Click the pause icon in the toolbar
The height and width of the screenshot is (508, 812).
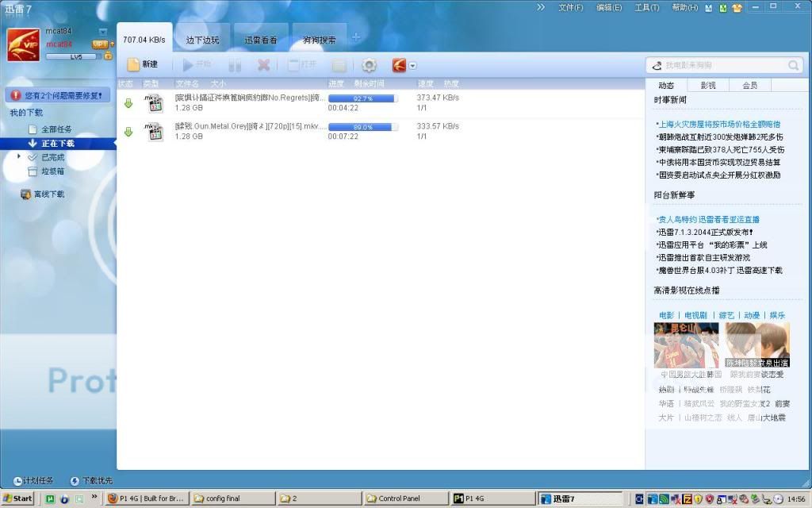coord(235,65)
